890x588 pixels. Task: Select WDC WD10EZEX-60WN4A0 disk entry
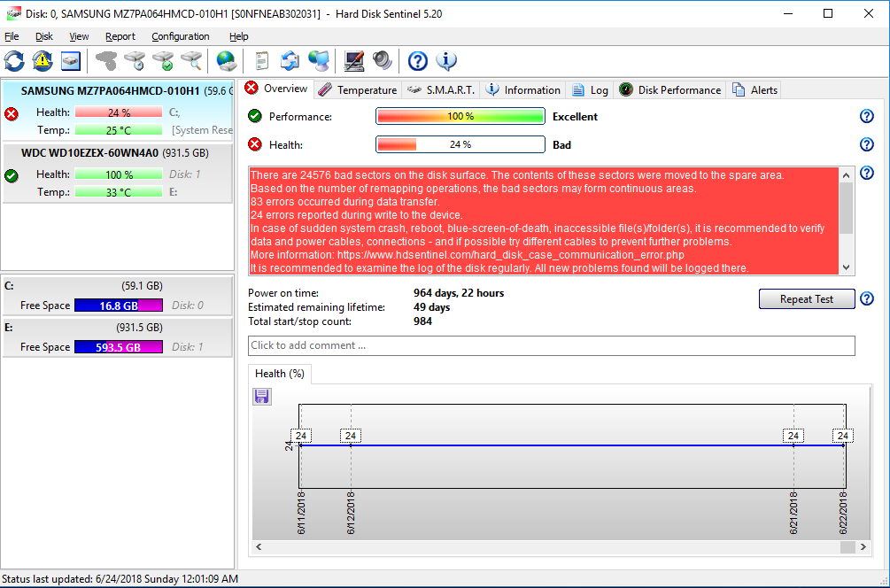(117, 173)
